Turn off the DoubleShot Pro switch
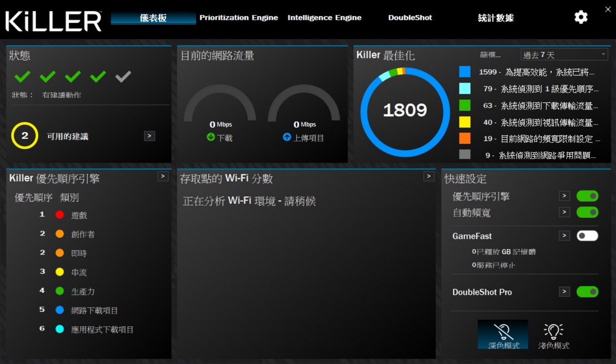The width and height of the screenshot is (616, 364). pos(587,292)
